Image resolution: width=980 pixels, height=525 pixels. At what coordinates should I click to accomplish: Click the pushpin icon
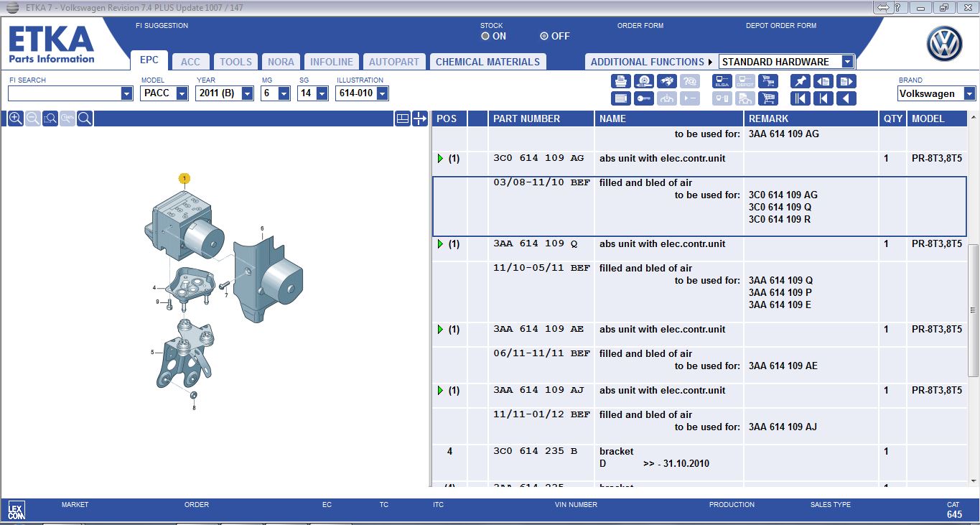click(801, 81)
